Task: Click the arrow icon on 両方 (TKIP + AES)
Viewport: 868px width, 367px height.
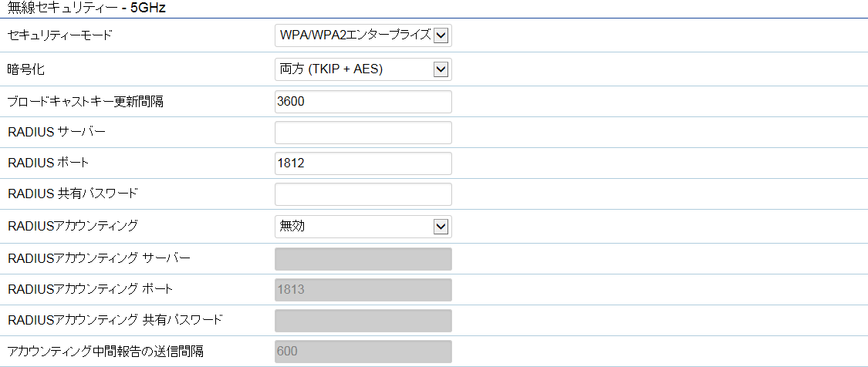Action: pos(441,69)
